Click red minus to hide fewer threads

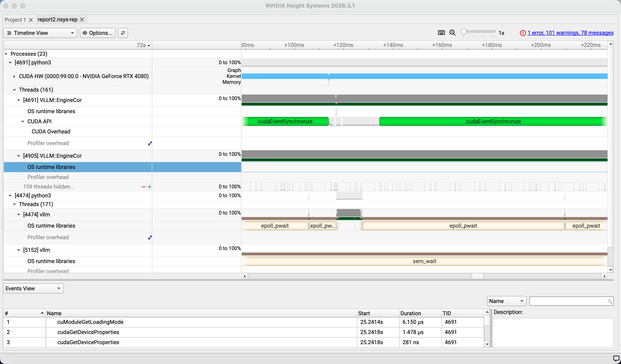click(x=143, y=187)
